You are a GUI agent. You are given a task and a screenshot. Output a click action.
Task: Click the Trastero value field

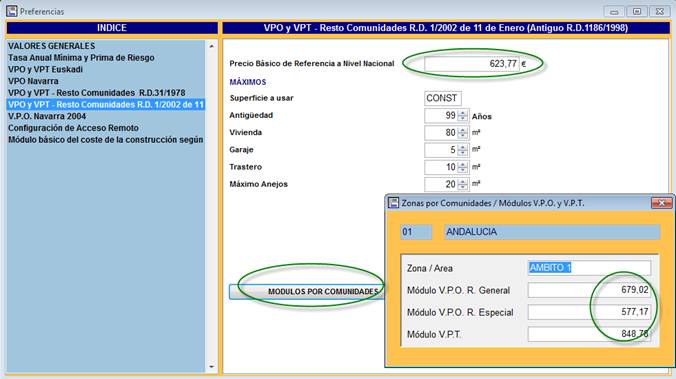pos(441,167)
